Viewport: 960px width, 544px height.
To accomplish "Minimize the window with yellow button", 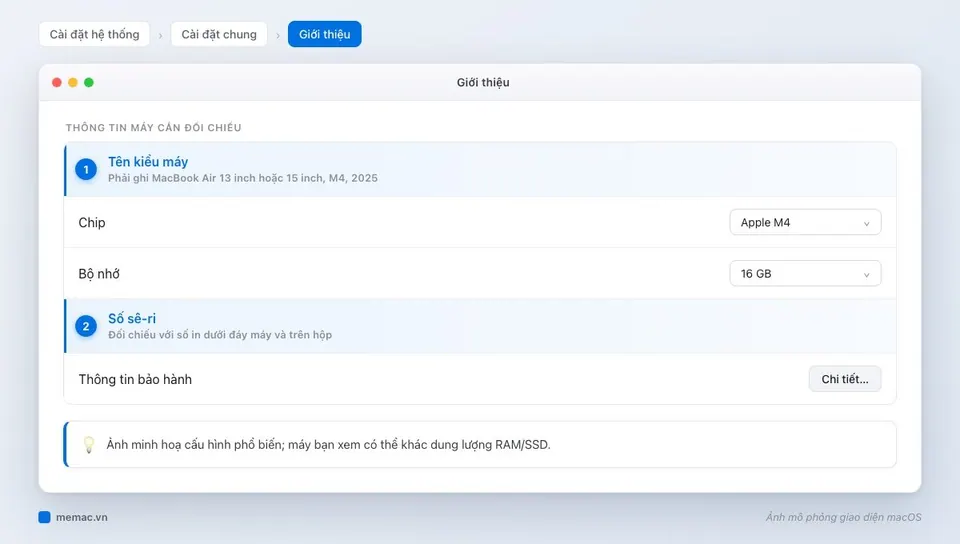I will [x=73, y=83].
